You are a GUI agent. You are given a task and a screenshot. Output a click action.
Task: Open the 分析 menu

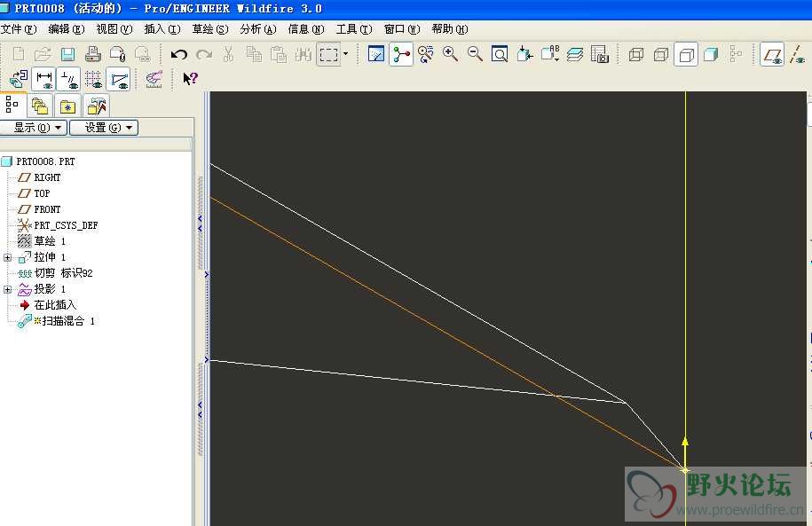(x=258, y=29)
